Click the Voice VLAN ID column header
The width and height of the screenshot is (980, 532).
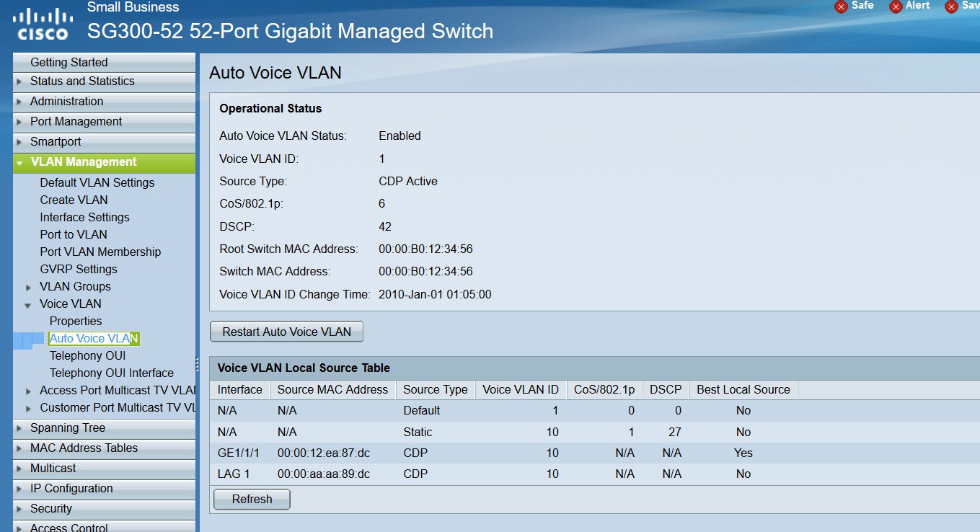point(521,389)
